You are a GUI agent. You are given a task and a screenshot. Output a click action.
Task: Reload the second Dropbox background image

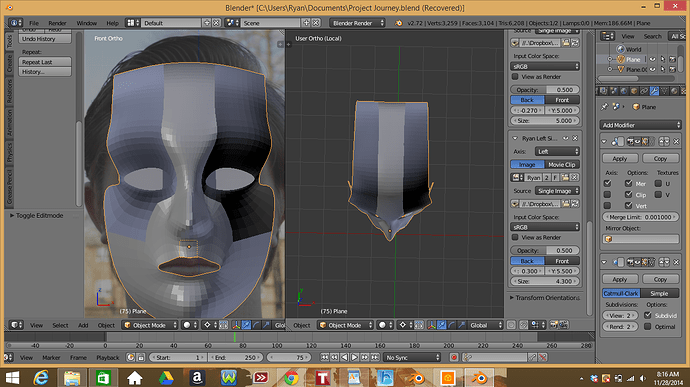tap(575, 204)
